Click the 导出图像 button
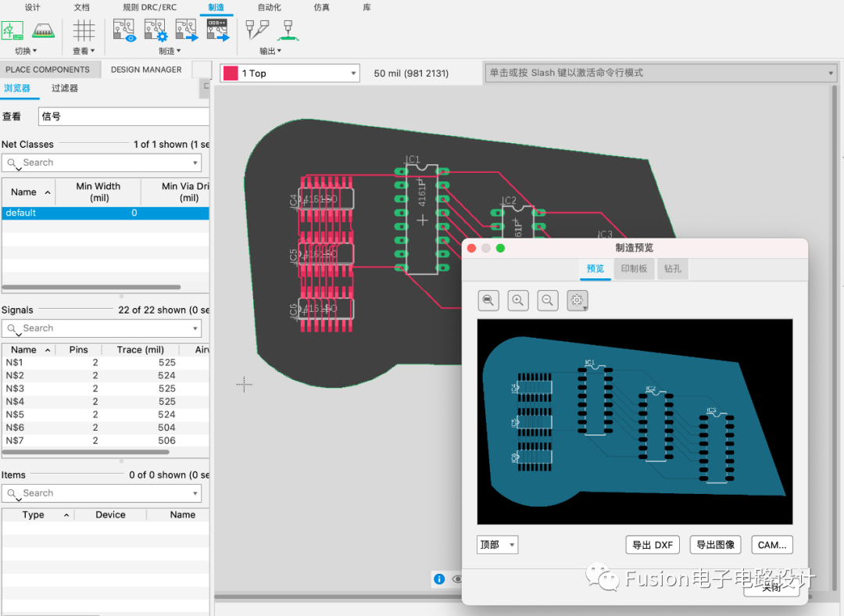The height and width of the screenshot is (616, 844). [715, 545]
